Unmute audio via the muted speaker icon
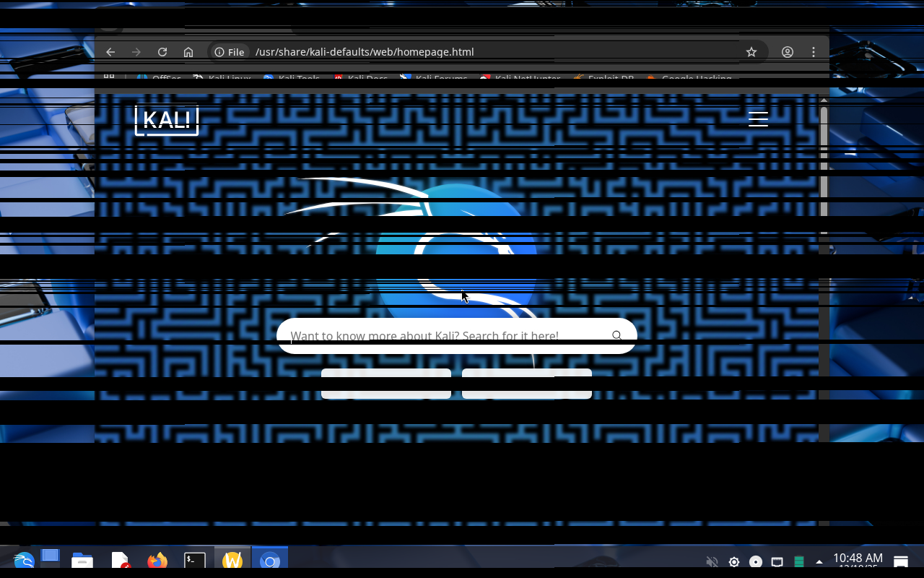Screen dimensions: 924x578 pos(712,562)
